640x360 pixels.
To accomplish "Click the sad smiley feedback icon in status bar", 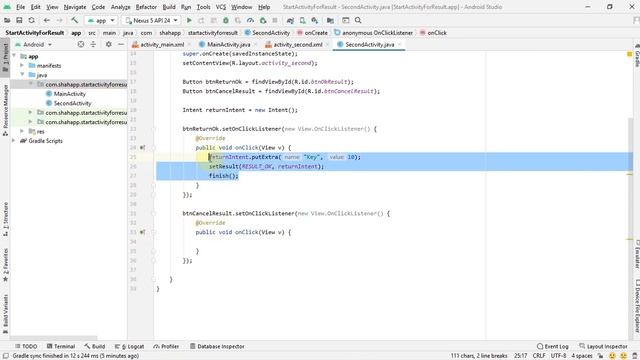I will [x=623, y=356].
